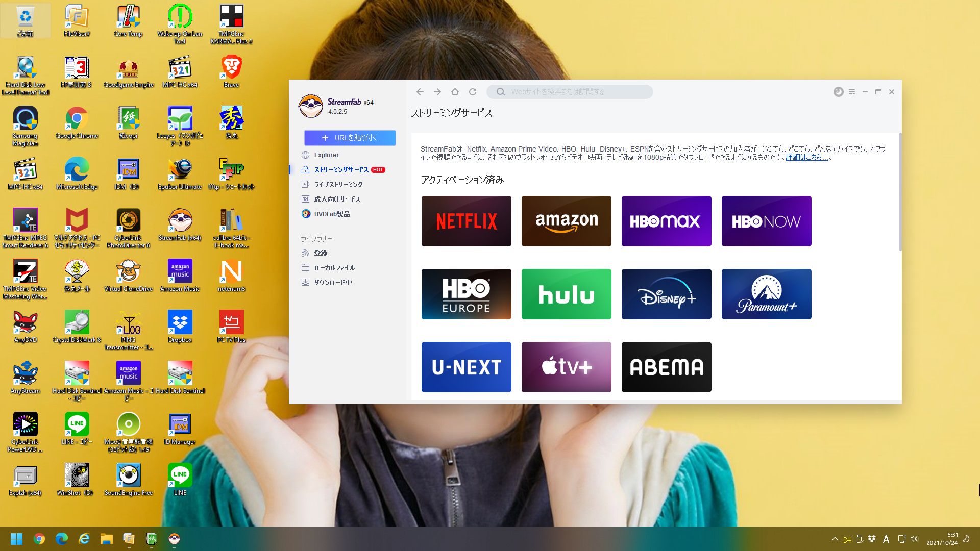Select Epubor Ultimate desktop icon

tap(180, 174)
